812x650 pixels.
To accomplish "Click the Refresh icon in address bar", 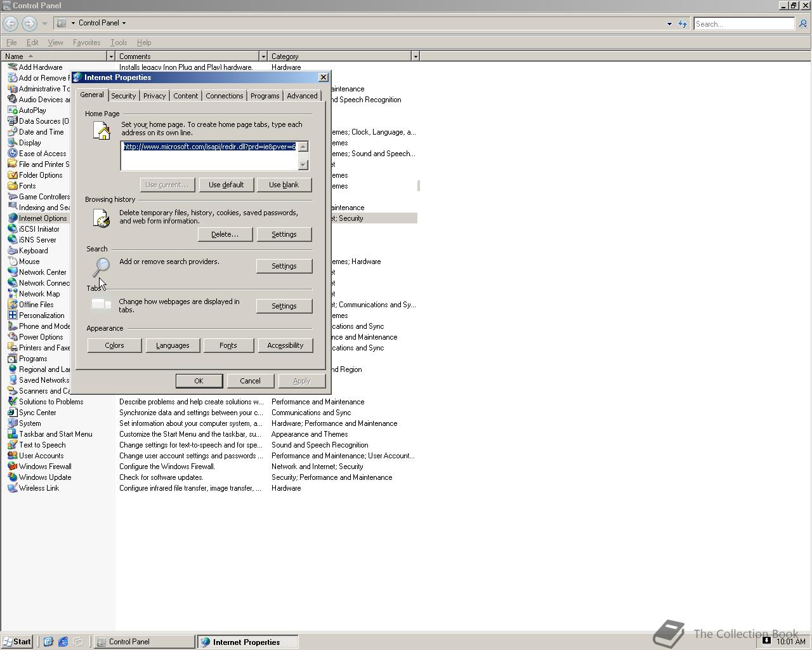I will (683, 23).
